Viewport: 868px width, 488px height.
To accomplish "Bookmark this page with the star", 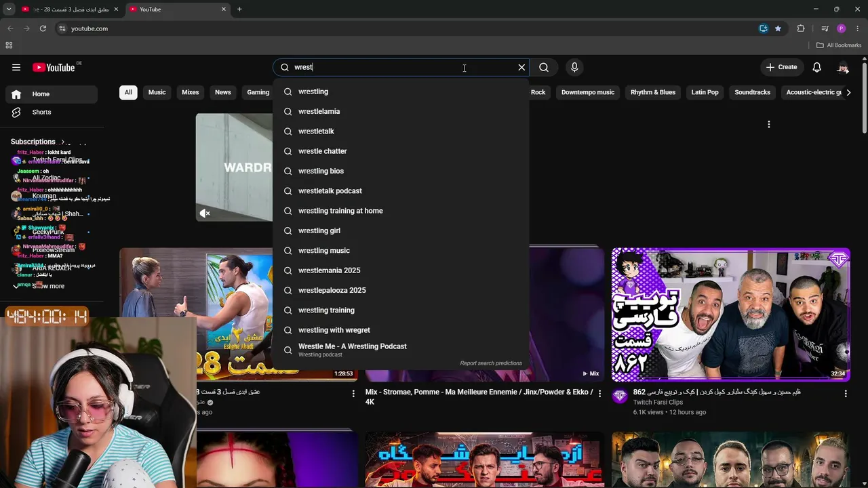I will 778,28.
